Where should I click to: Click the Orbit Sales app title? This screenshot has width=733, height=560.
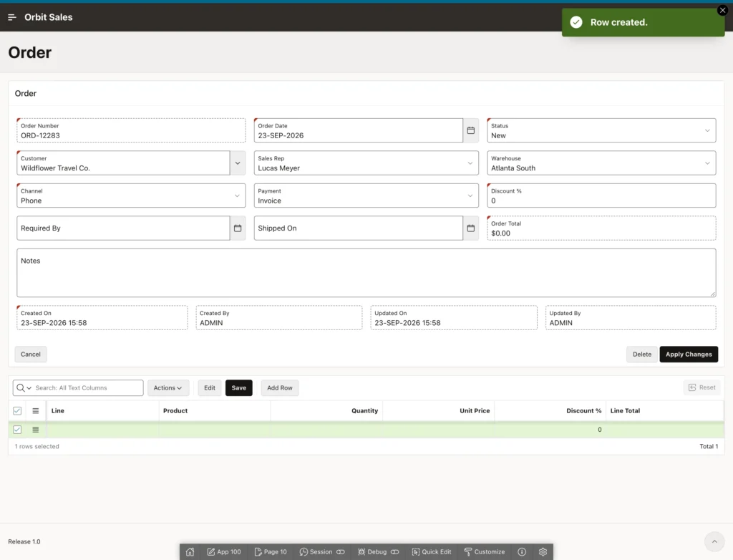(48, 17)
